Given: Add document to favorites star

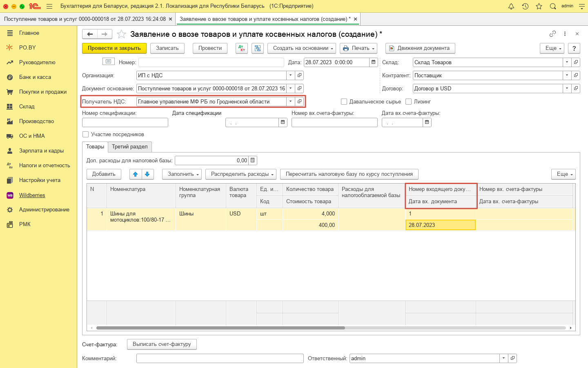Looking at the screenshot, I should point(121,34).
